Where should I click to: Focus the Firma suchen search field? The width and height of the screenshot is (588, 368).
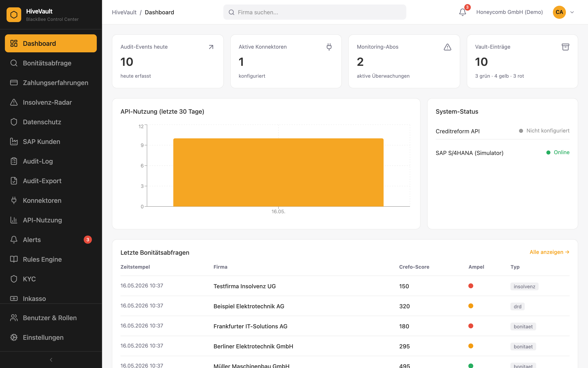pos(315,12)
